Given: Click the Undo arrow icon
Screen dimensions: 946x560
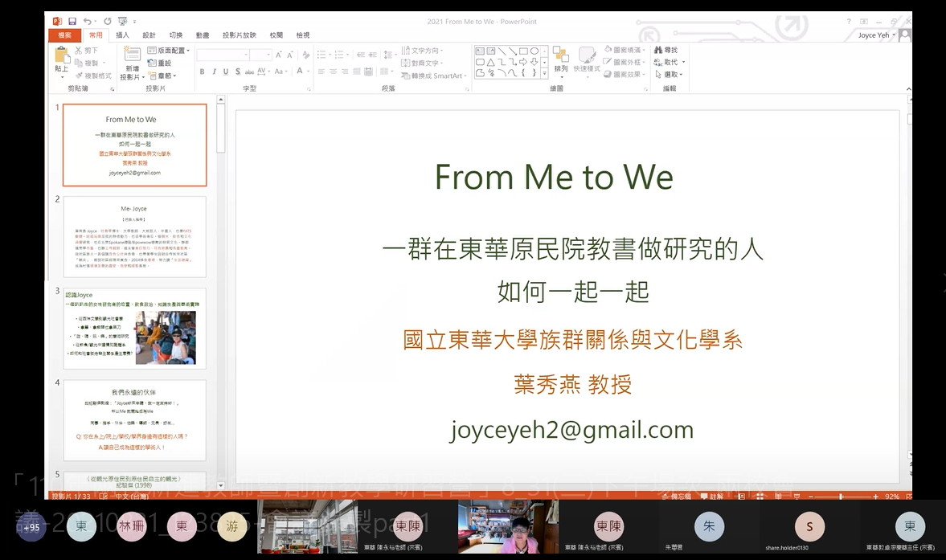Looking at the screenshot, I should 87,21.
